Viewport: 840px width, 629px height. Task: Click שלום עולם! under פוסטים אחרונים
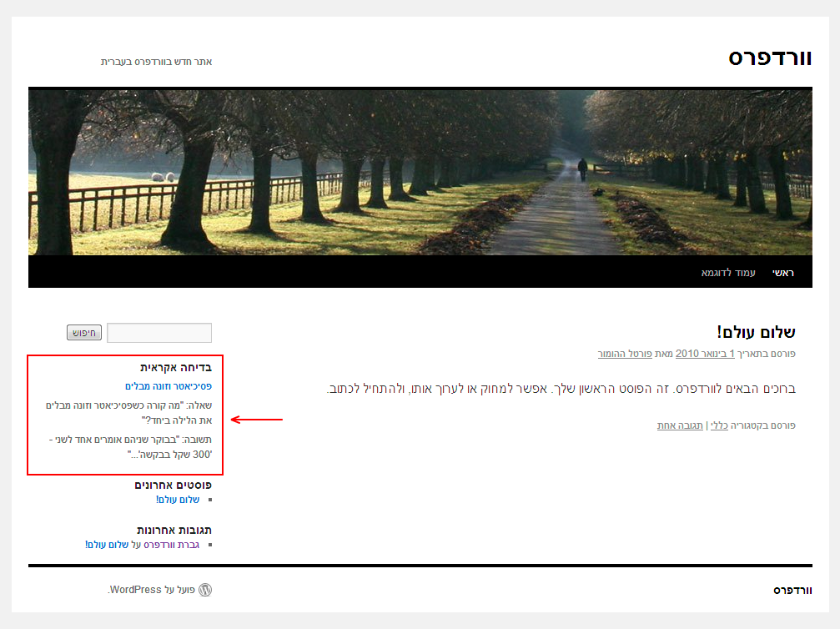click(178, 500)
